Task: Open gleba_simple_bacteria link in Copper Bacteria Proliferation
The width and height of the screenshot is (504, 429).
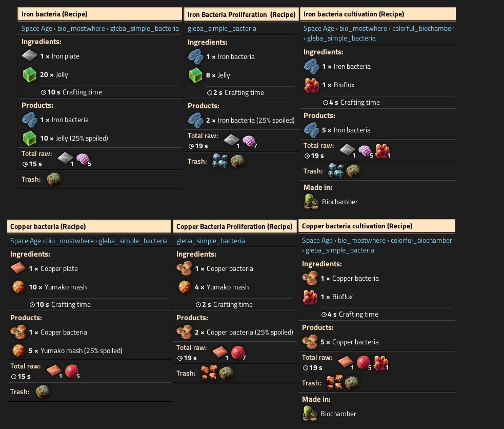Action: click(211, 241)
